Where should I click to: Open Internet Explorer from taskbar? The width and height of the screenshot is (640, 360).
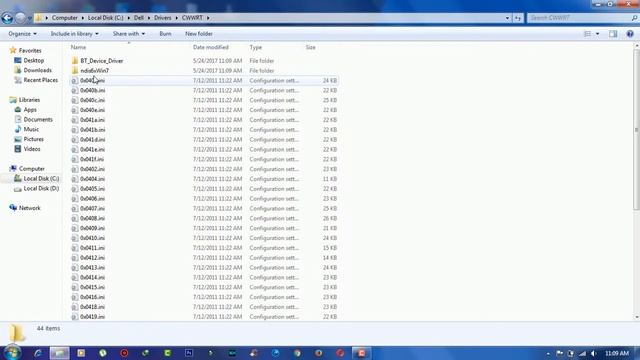click(38, 353)
